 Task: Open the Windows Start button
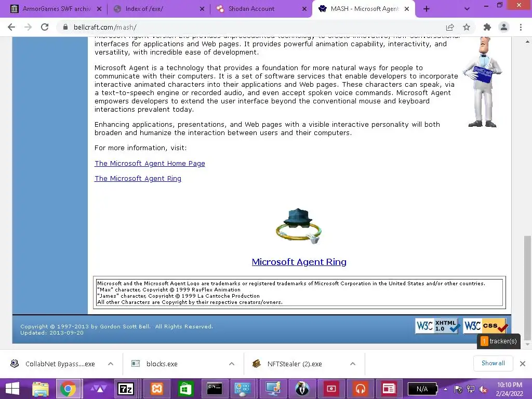[x=12, y=389]
